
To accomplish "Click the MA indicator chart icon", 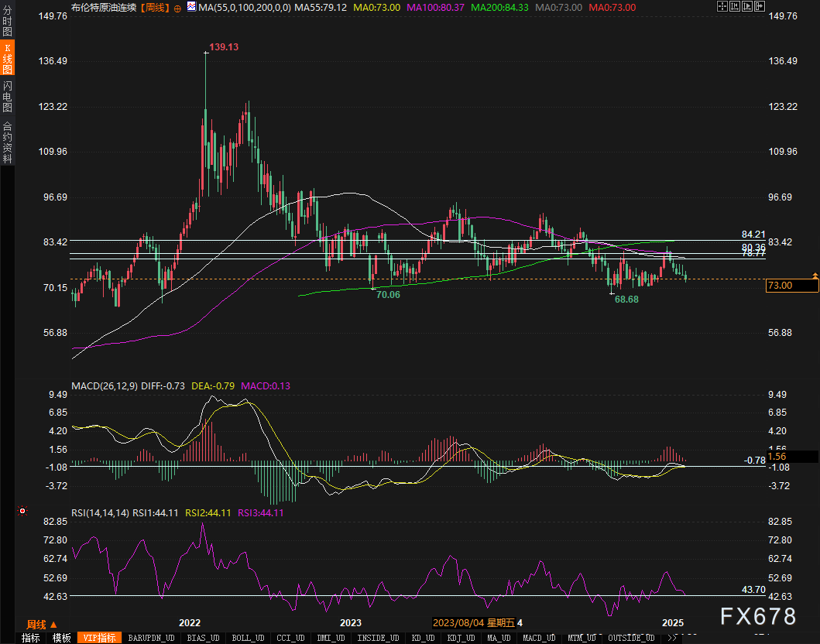I will [190, 6].
